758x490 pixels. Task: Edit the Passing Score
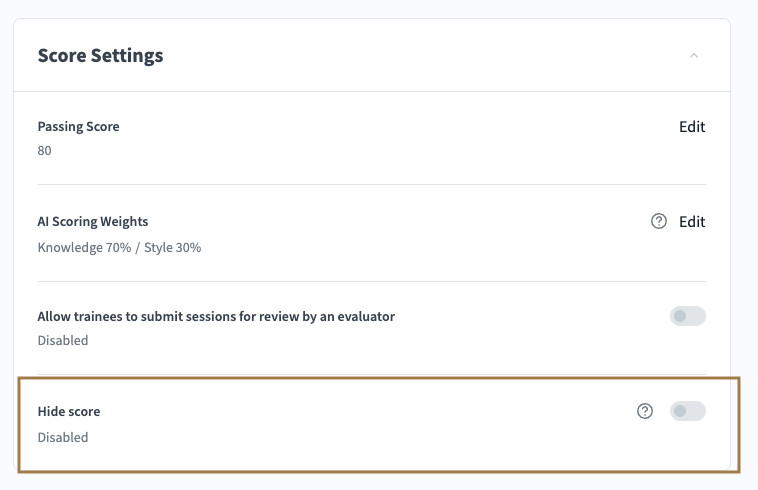[x=692, y=127]
